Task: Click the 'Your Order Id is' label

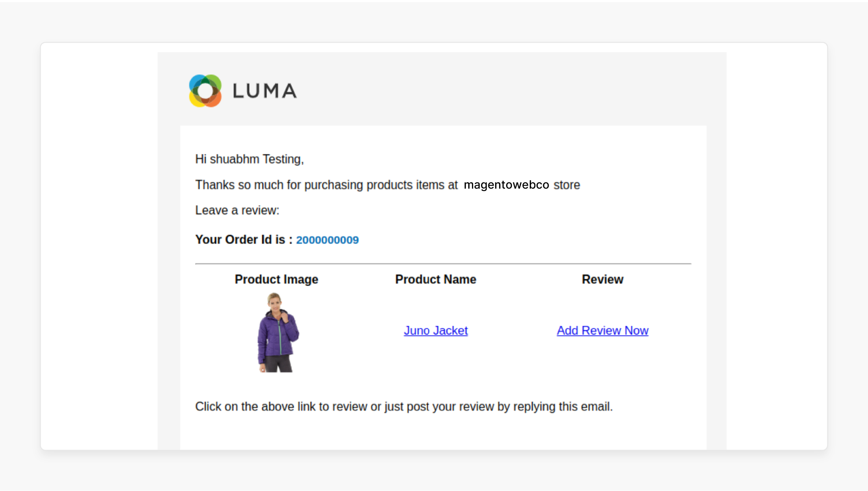Action: coord(244,240)
